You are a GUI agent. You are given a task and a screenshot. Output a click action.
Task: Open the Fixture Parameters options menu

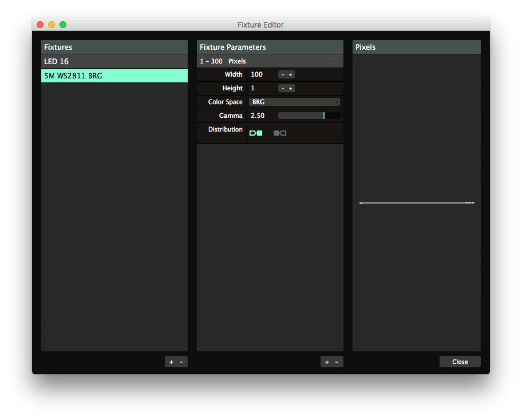[333, 61]
